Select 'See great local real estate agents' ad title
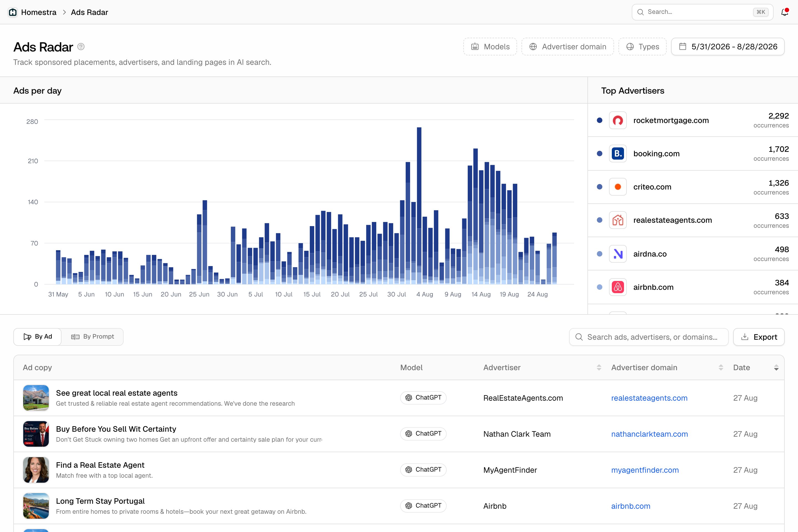 [117, 393]
